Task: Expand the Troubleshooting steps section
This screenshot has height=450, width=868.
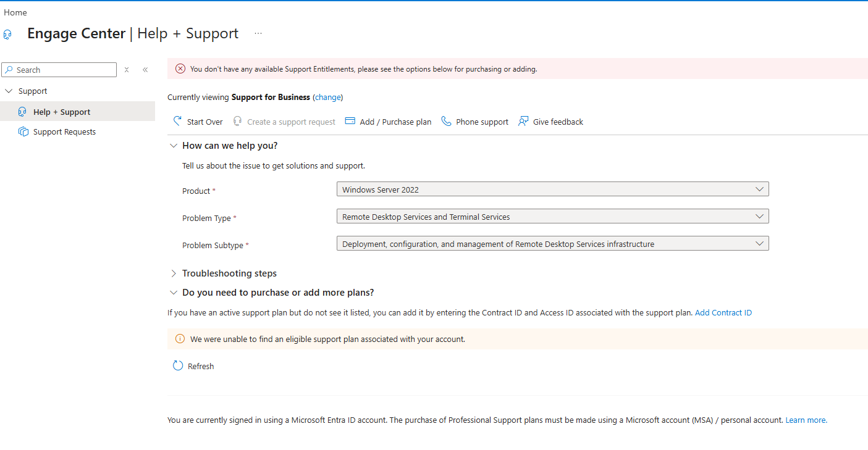Action: (174, 273)
